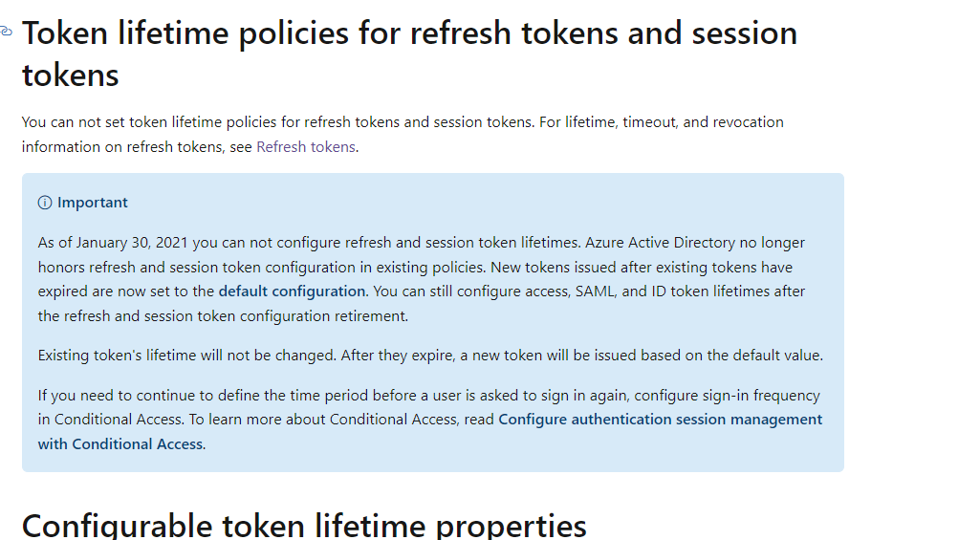Image resolution: width=980 pixels, height=540 pixels.
Task: Open the Refresh tokens link
Action: [306, 147]
